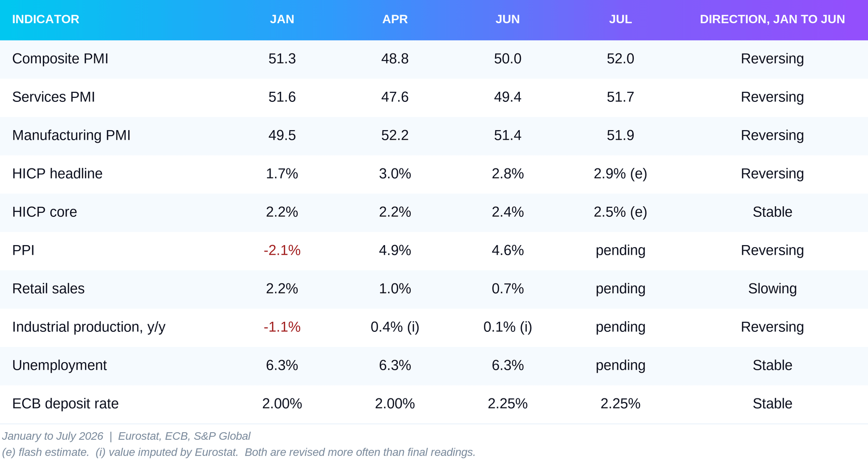Click the Services PMI row label
This screenshot has width=868, height=466.
coord(53,97)
